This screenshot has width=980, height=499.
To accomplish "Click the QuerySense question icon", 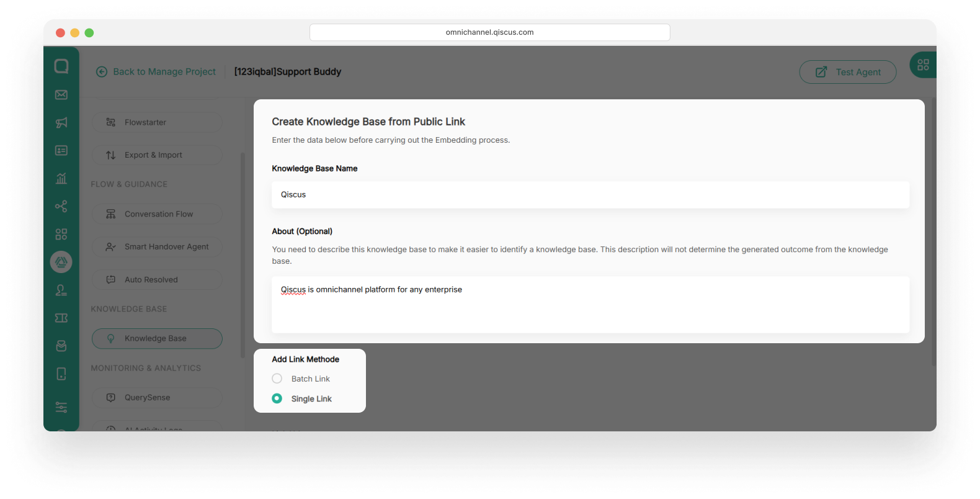I will pos(111,398).
